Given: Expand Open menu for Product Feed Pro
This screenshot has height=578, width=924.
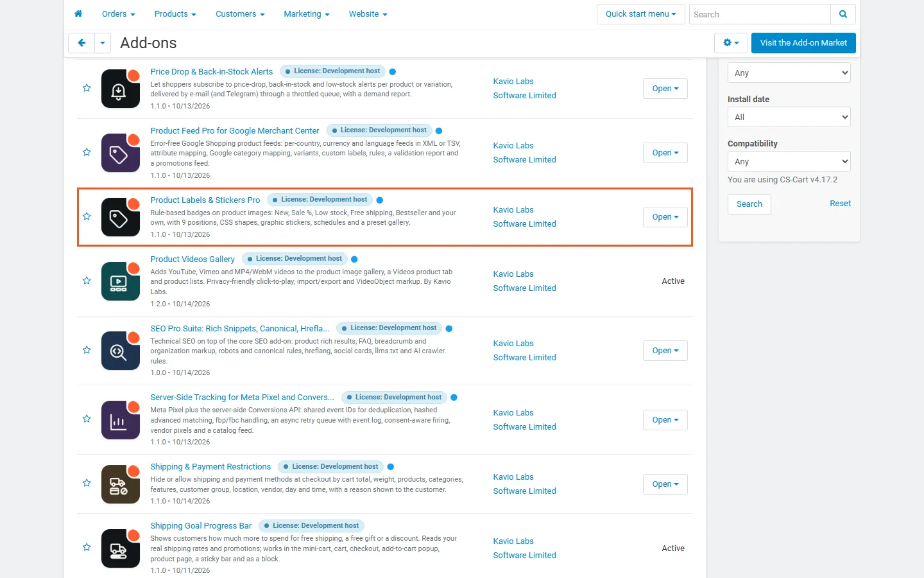Looking at the screenshot, I should point(665,153).
